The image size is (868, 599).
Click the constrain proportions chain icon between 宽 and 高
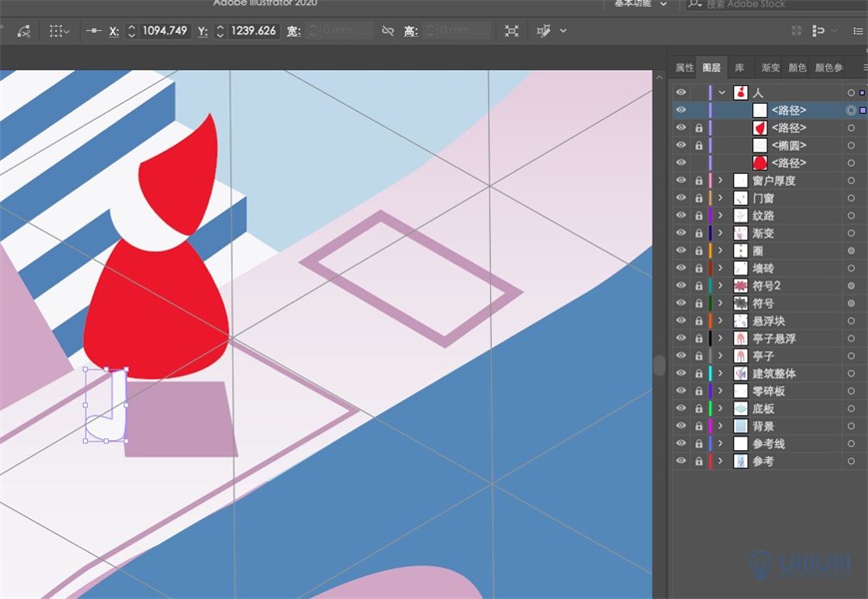pos(389,31)
